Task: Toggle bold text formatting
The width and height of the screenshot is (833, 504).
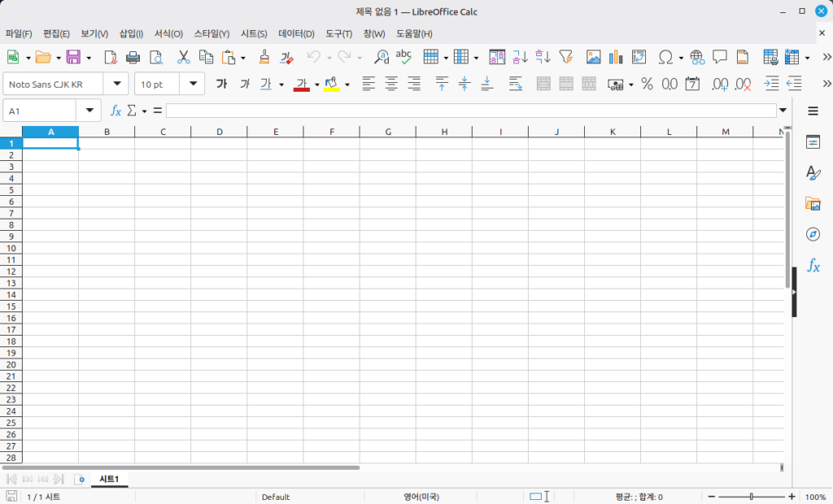Action: [221, 84]
